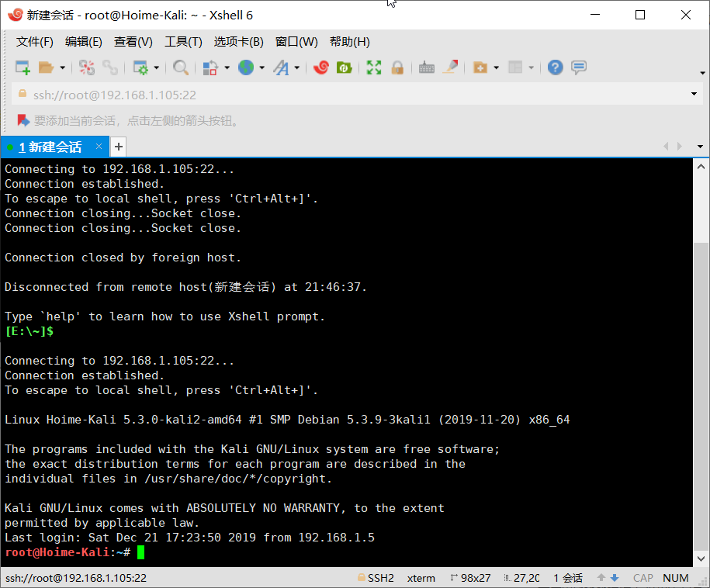
Task: Expand the Open session folder dropdown arrow
Action: [63, 68]
